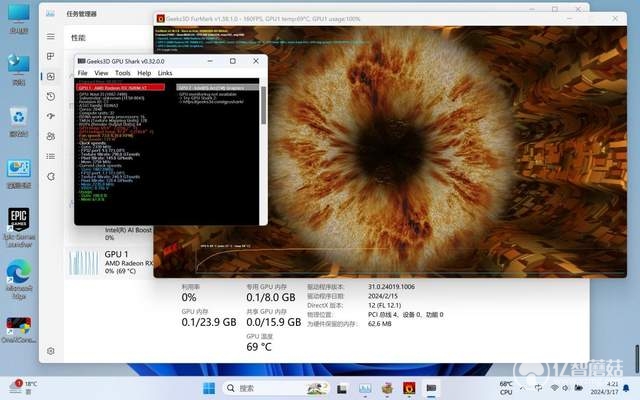This screenshot has width=640, height=400.
Task: Maximize the GPU Shark window
Action: coord(233,61)
